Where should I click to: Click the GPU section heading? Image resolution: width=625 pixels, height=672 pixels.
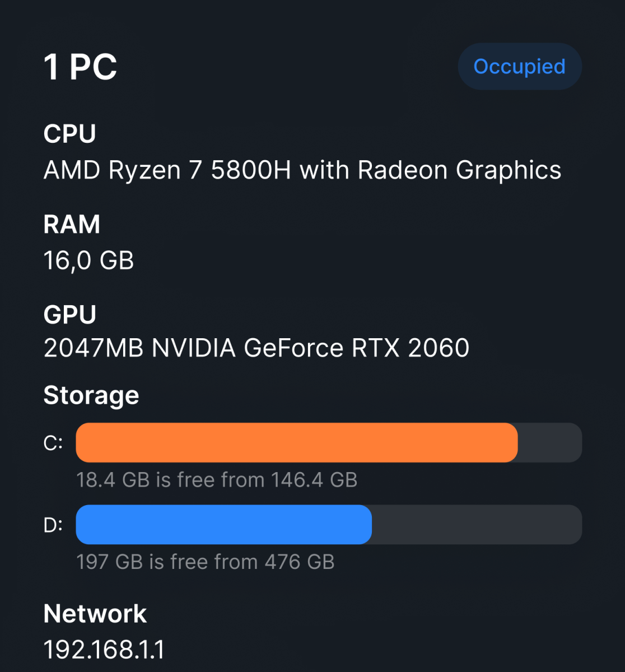[70, 315]
